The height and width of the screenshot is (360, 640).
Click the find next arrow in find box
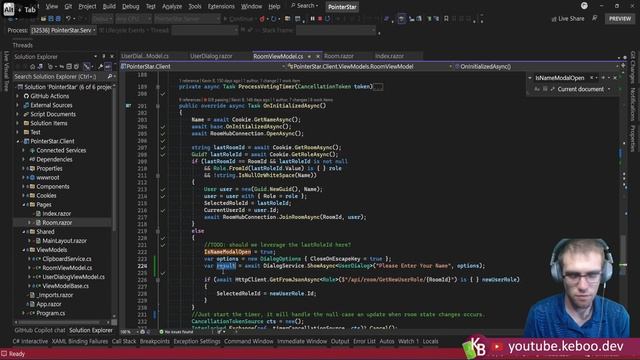[603, 78]
